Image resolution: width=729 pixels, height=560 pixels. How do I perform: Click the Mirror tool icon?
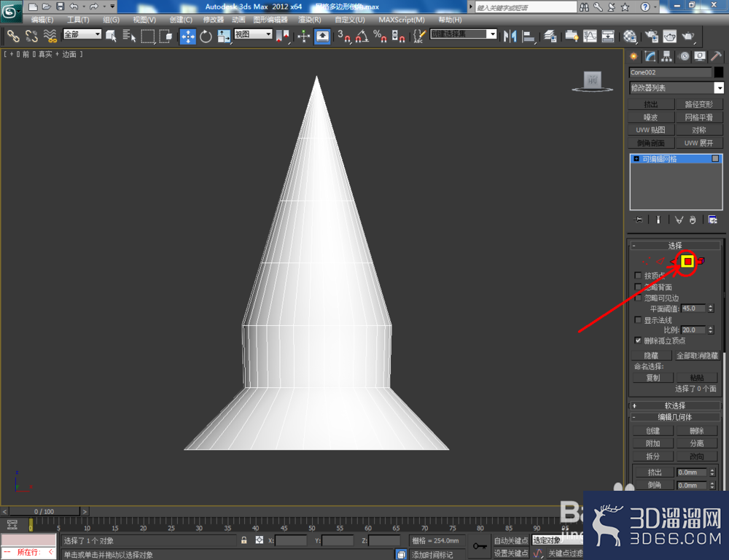510,36
